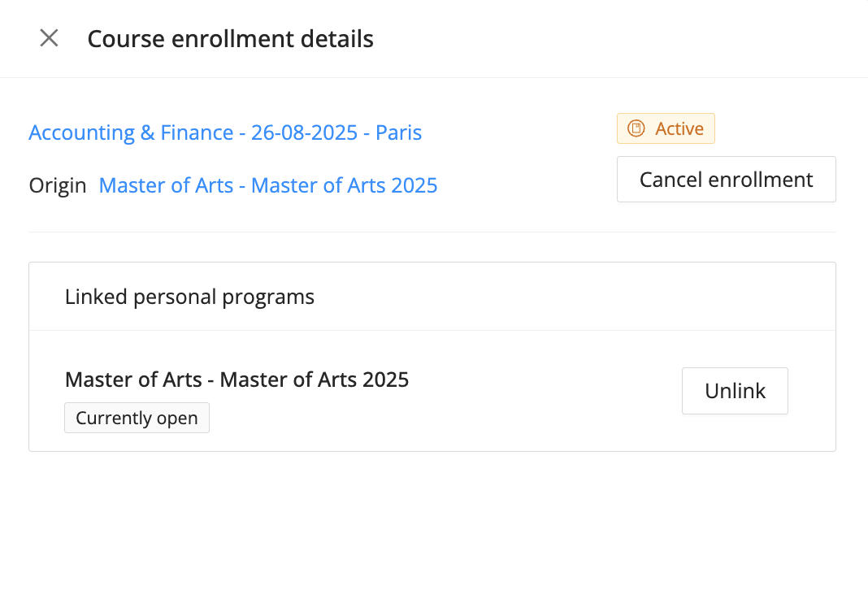868x590 pixels.
Task: Unlink the Master of Arts 2025 program
Action: pyautogui.click(x=735, y=391)
